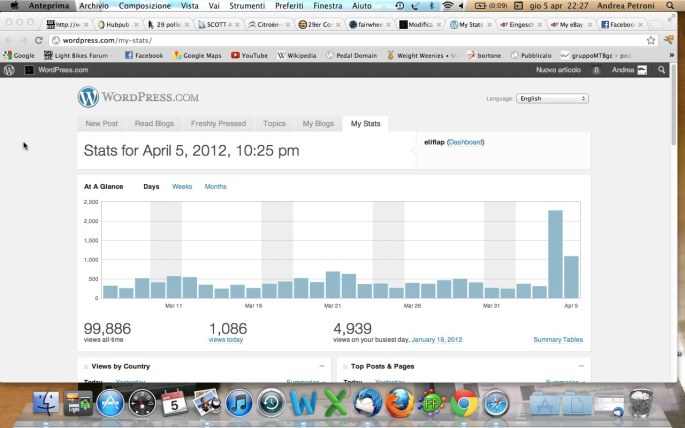The width and height of the screenshot is (685, 428).
Task: Click the Dashboard link next to eliflap
Action: pos(466,143)
